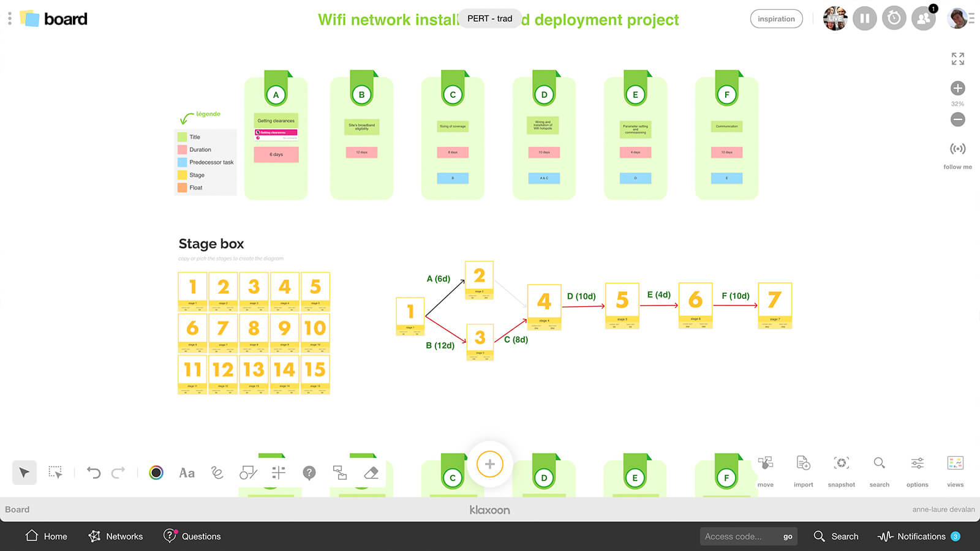Pick the freehand drawing tool

tap(216, 473)
